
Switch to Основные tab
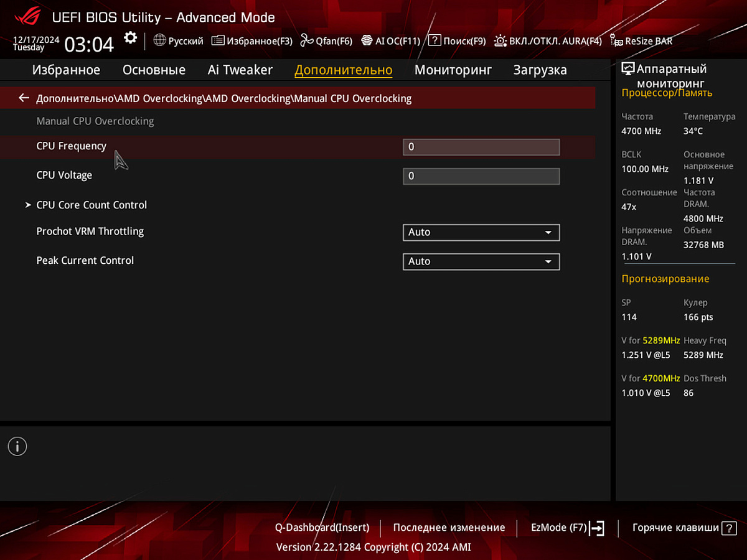point(154,70)
